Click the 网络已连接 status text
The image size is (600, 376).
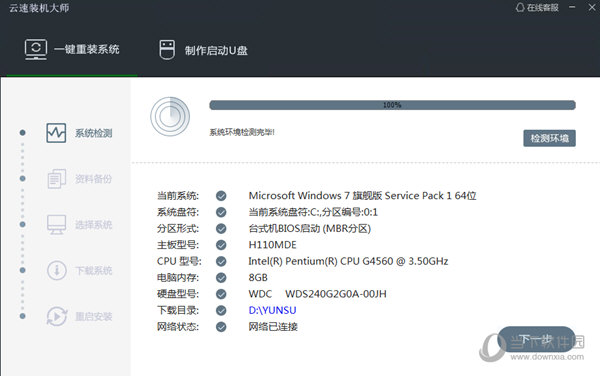[273, 327]
